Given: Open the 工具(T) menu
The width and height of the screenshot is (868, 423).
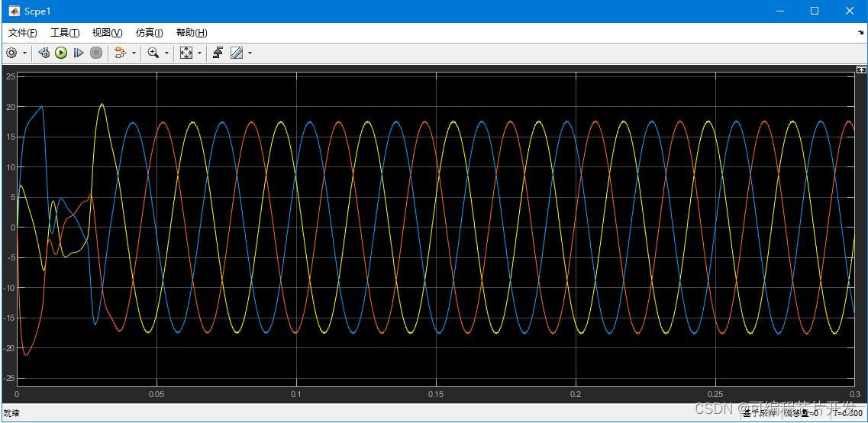Looking at the screenshot, I should point(65,33).
